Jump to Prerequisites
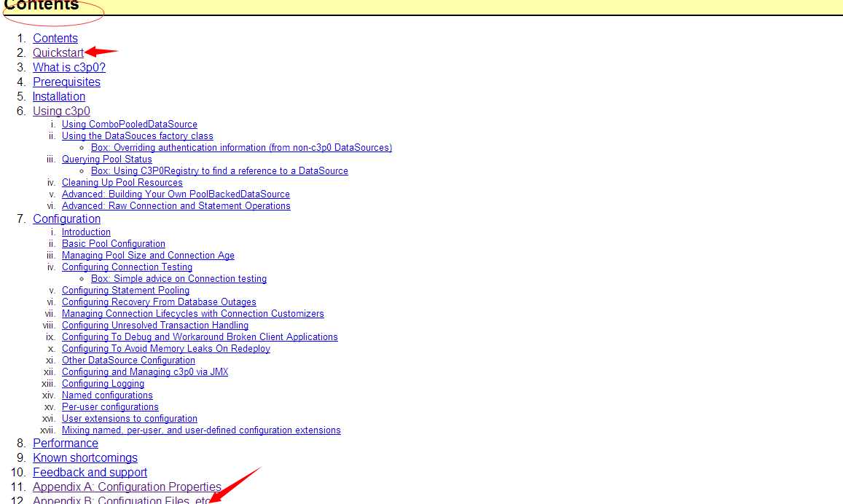 click(66, 82)
